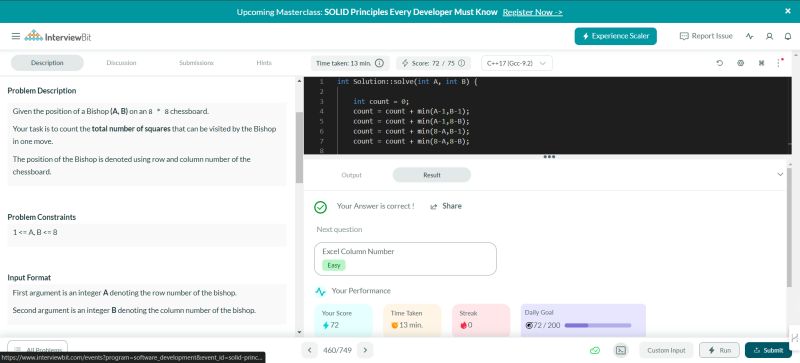Open the Hints tab

(264, 63)
